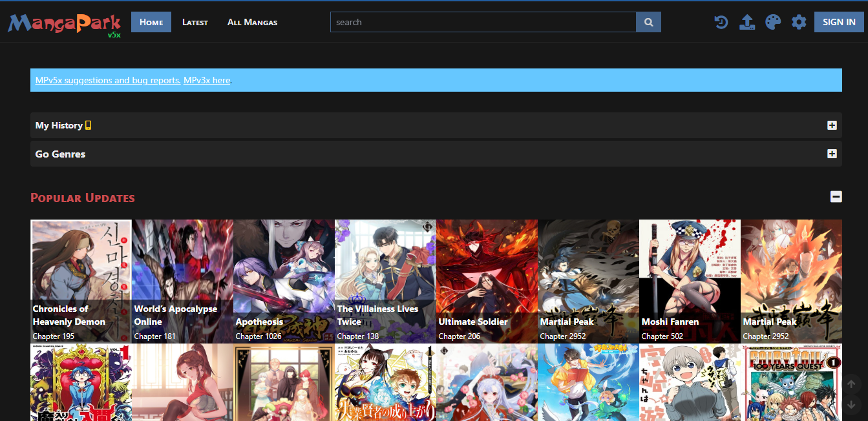Open Chapter 502 of Moshi Fanren
The image size is (868, 421).
(662, 336)
